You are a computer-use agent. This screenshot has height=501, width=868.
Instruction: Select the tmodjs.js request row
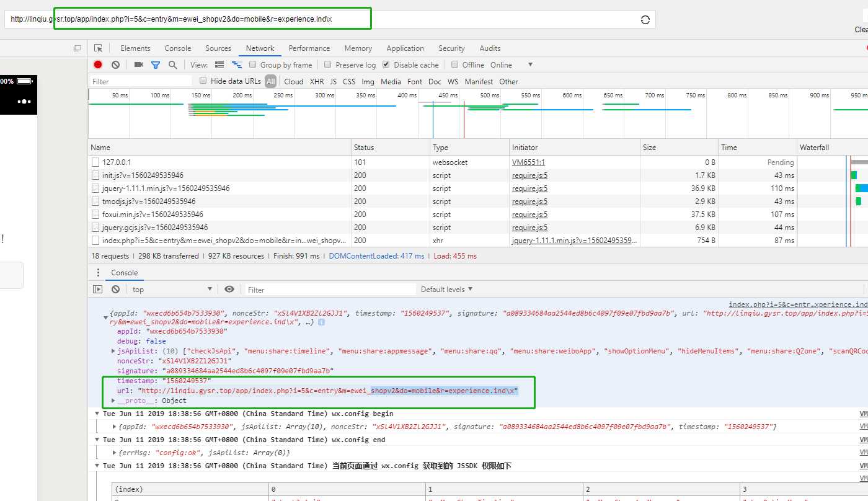pyautogui.click(x=478, y=202)
